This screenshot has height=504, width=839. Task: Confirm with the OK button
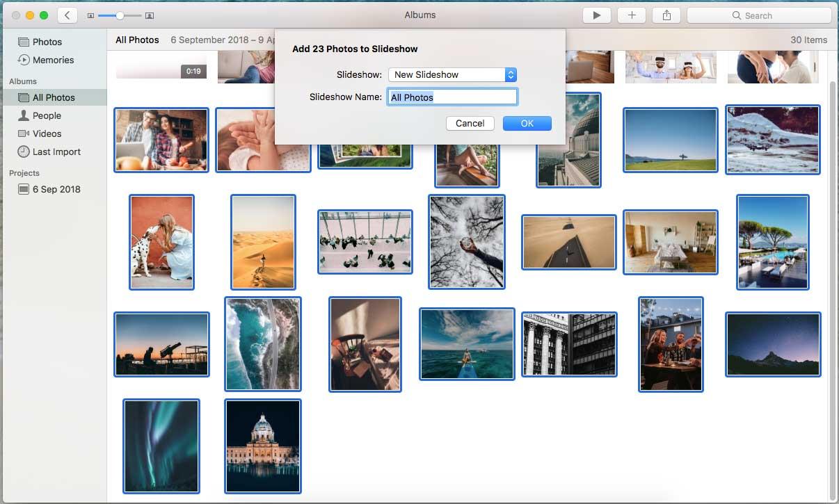pyautogui.click(x=527, y=123)
